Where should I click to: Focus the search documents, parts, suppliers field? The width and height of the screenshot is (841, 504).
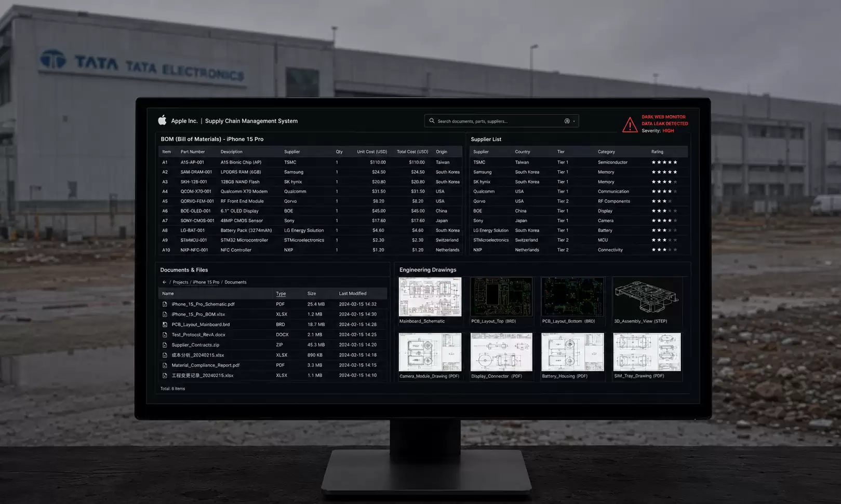[x=501, y=121]
